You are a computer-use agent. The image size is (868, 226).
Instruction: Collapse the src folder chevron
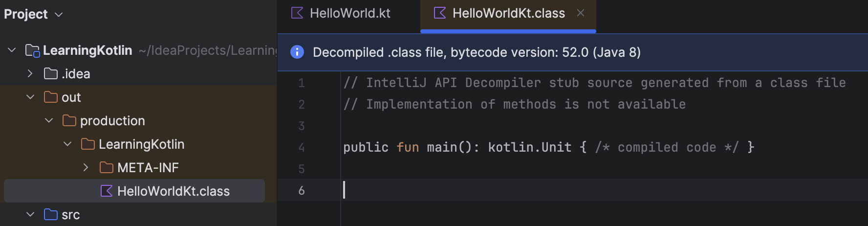(30, 215)
